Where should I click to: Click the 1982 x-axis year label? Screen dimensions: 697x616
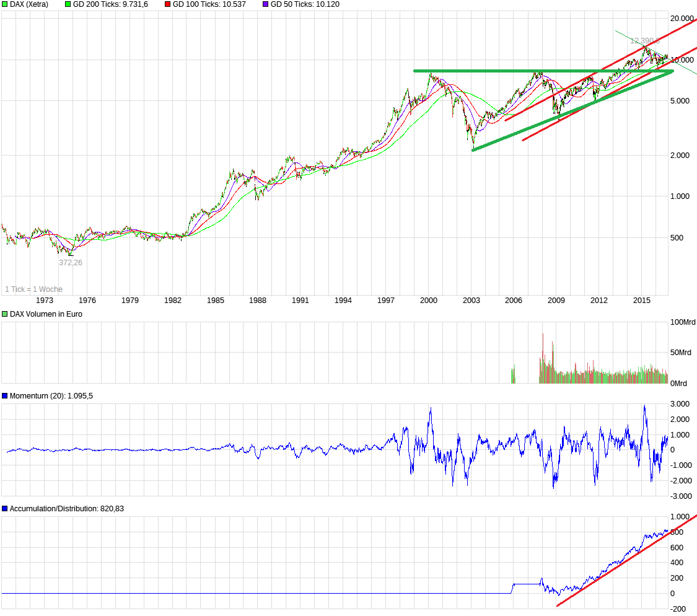(172, 300)
